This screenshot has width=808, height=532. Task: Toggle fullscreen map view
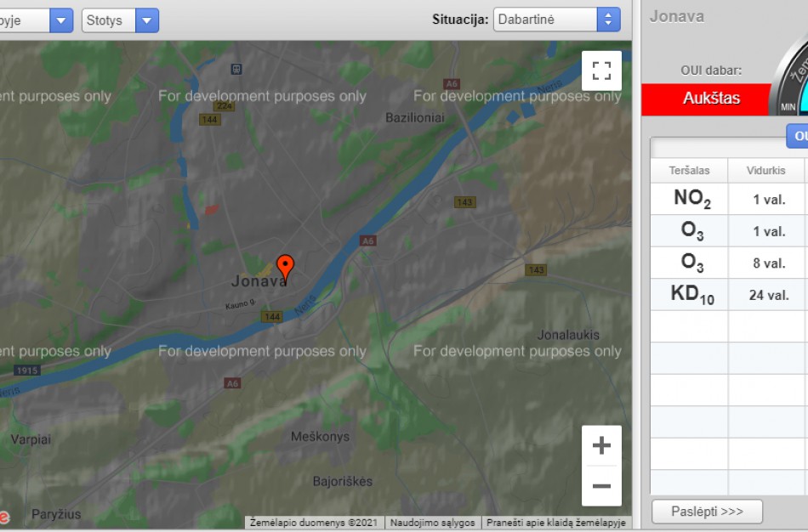[601, 71]
